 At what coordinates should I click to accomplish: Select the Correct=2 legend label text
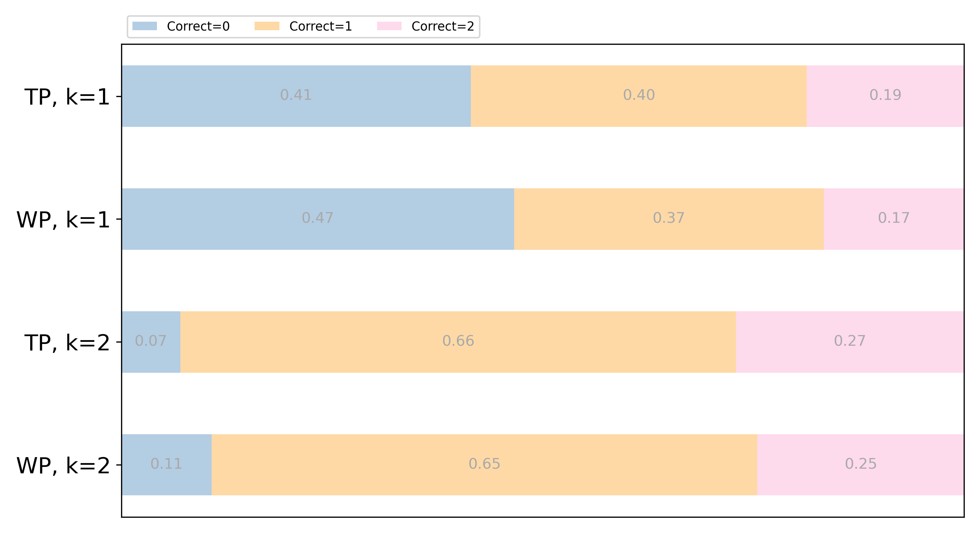click(x=443, y=26)
